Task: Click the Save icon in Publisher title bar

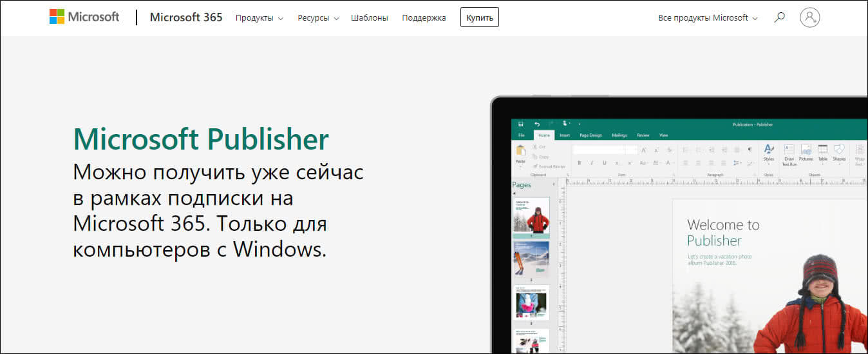Action: tap(520, 124)
